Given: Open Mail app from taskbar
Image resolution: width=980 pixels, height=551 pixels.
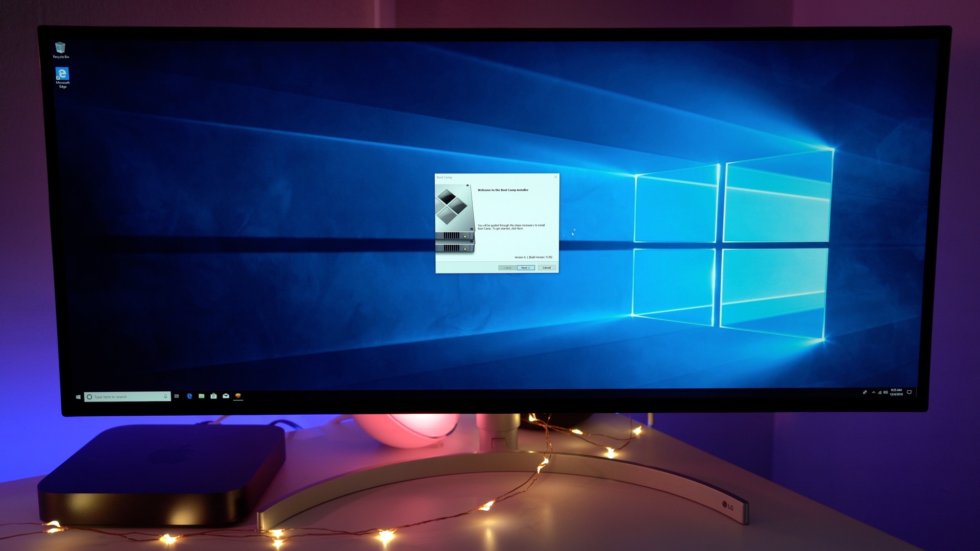Looking at the screenshot, I should click(x=226, y=396).
